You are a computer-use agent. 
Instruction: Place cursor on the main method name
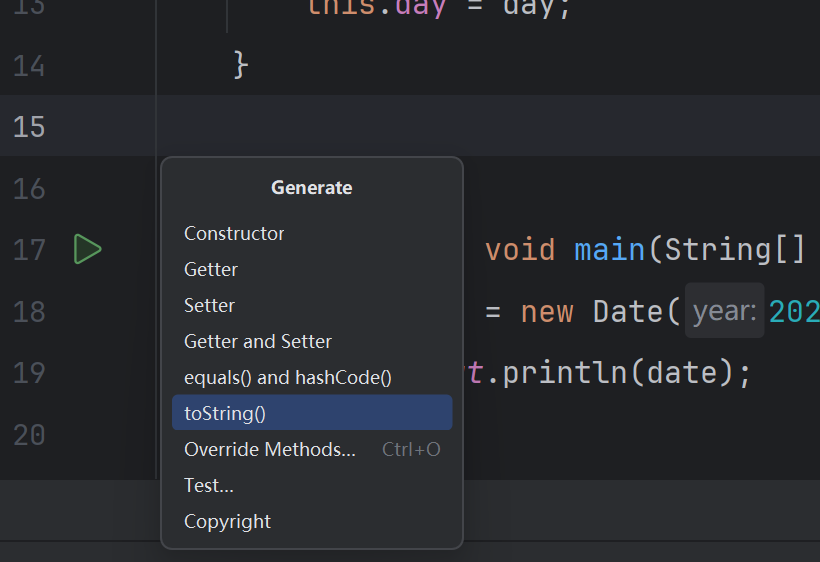[609, 250]
